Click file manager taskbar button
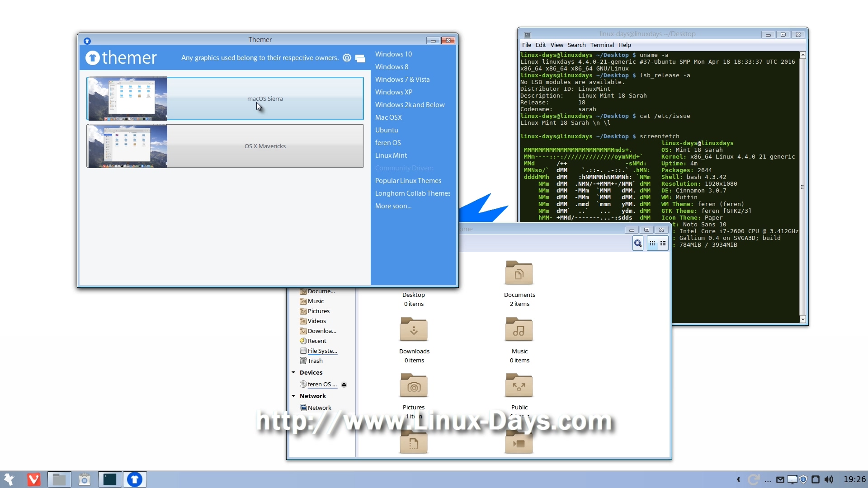Image resolution: width=868 pixels, height=488 pixels. [x=59, y=479]
